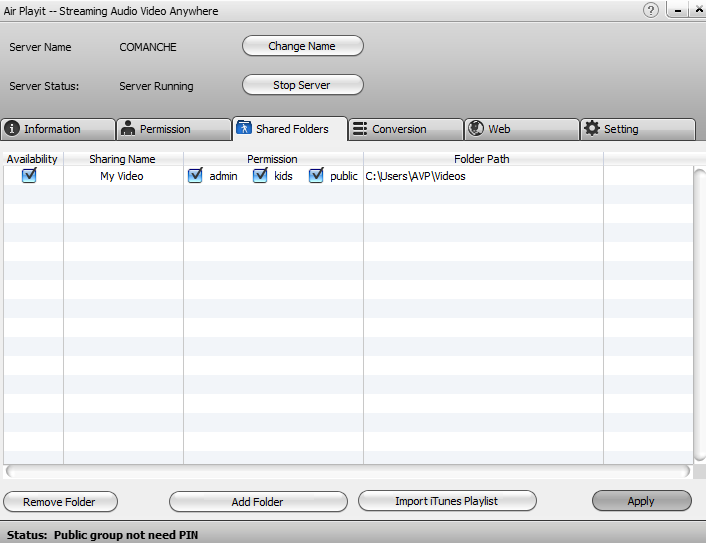The width and height of the screenshot is (706, 543).
Task: Open the Web tab
Action: [x=522, y=129]
